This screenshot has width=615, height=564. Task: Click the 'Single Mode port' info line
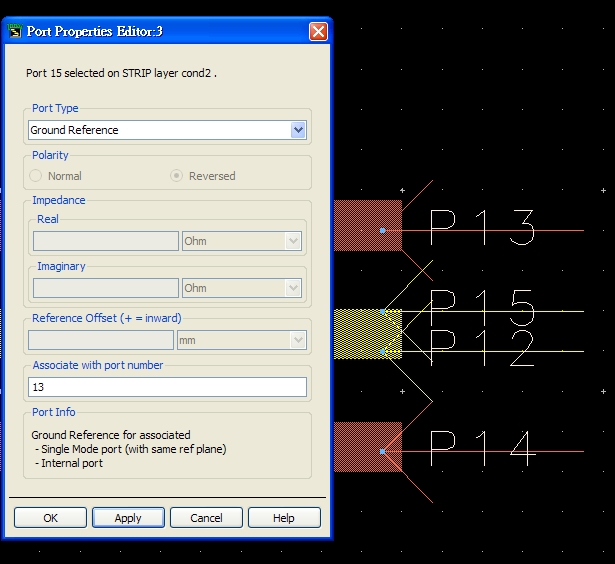(x=131, y=449)
